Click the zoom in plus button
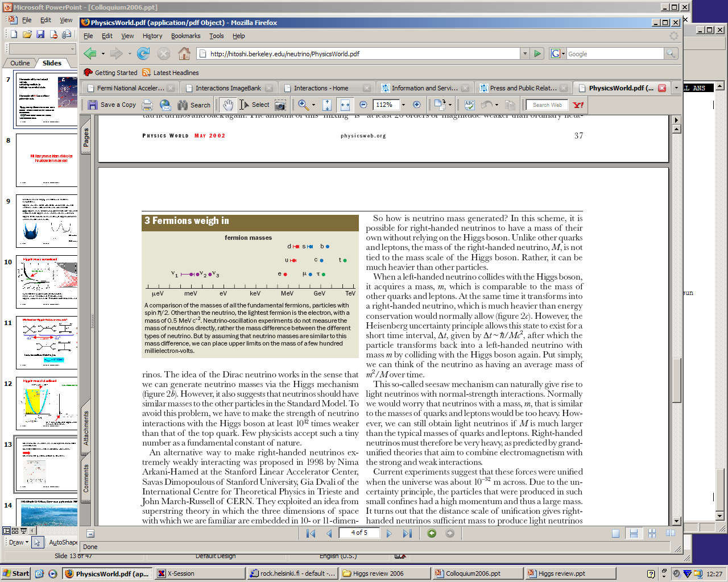The width and height of the screenshot is (728, 582). 417,105
